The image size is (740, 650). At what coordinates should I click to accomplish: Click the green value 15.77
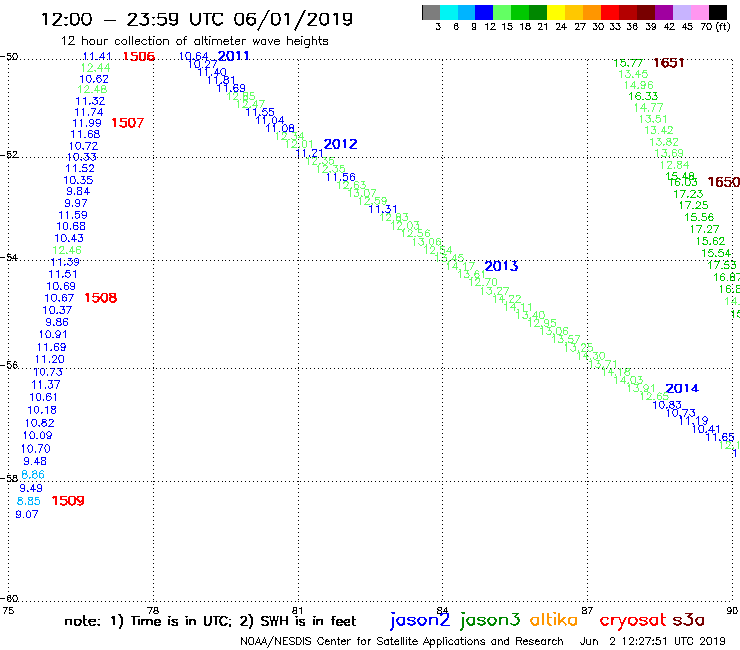[x=628, y=63]
